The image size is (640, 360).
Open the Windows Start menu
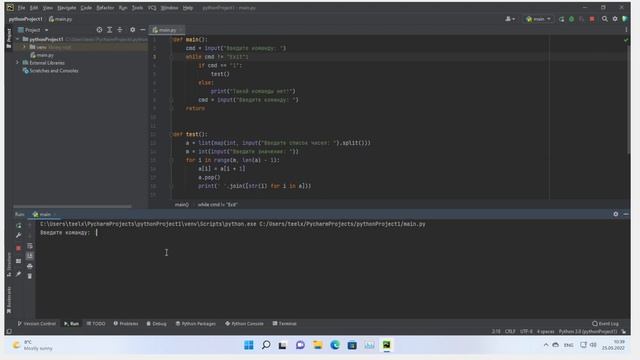(249, 345)
